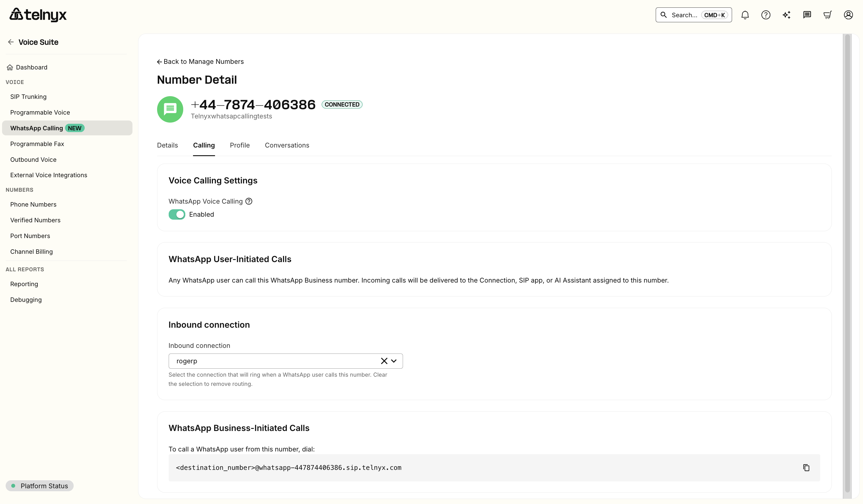Screen dimensions: 863x504
Task: Click the WhatsApp Voice Calling help icon
Action: point(249,201)
